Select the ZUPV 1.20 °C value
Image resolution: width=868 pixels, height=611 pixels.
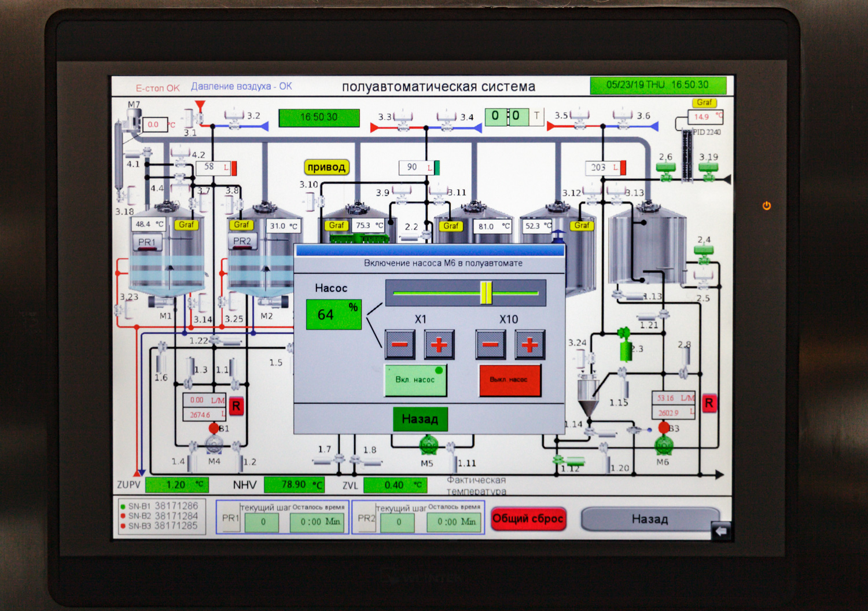(176, 485)
